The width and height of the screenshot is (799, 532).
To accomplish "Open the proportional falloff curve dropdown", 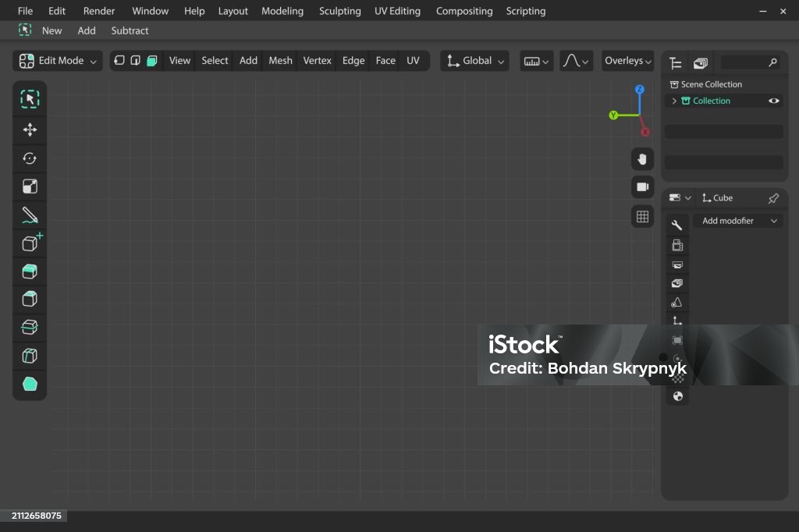I will click(576, 61).
